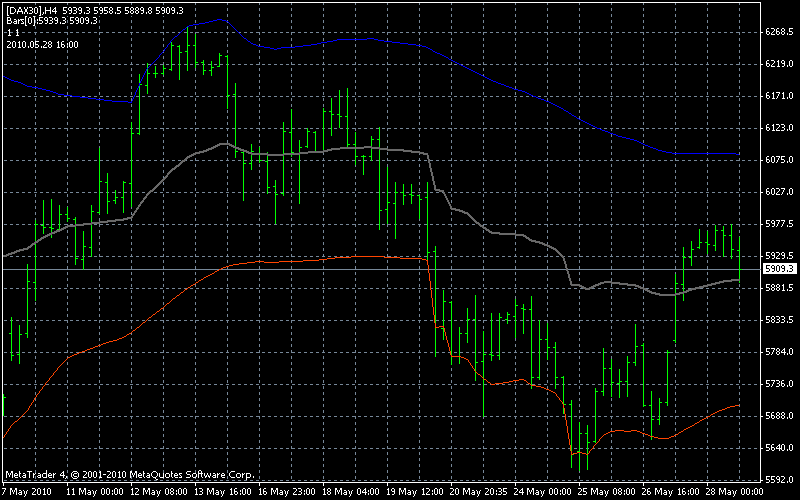
Task: Click the 25 May 08:00 time label
Action: 607,492
